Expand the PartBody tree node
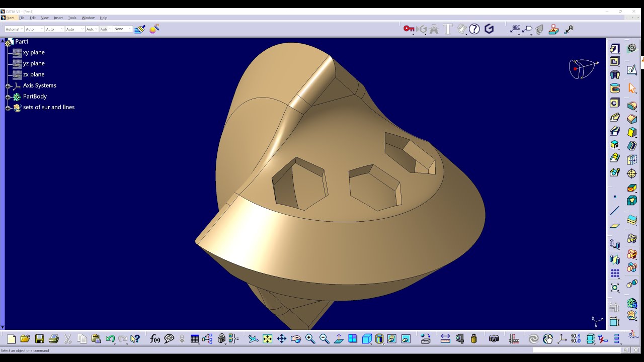The height and width of the screenshot is (362, 644). click(x=8, y=97)
